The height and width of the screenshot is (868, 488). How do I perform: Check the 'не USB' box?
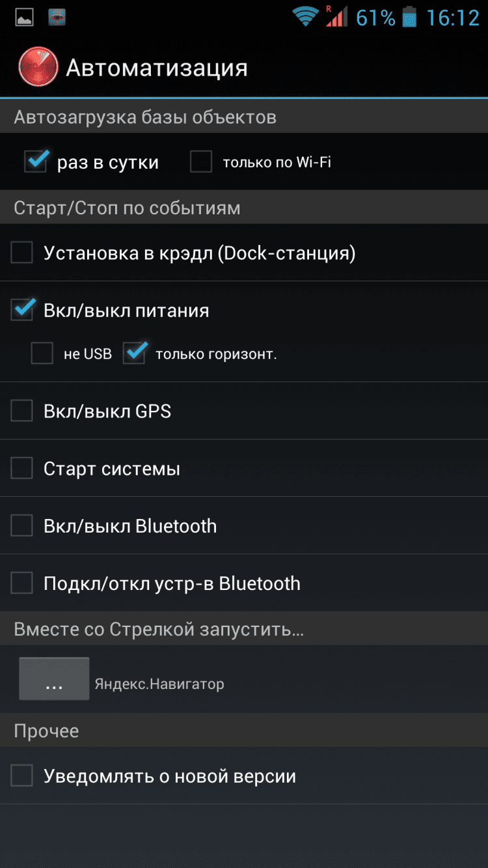(x=42, y=354)
